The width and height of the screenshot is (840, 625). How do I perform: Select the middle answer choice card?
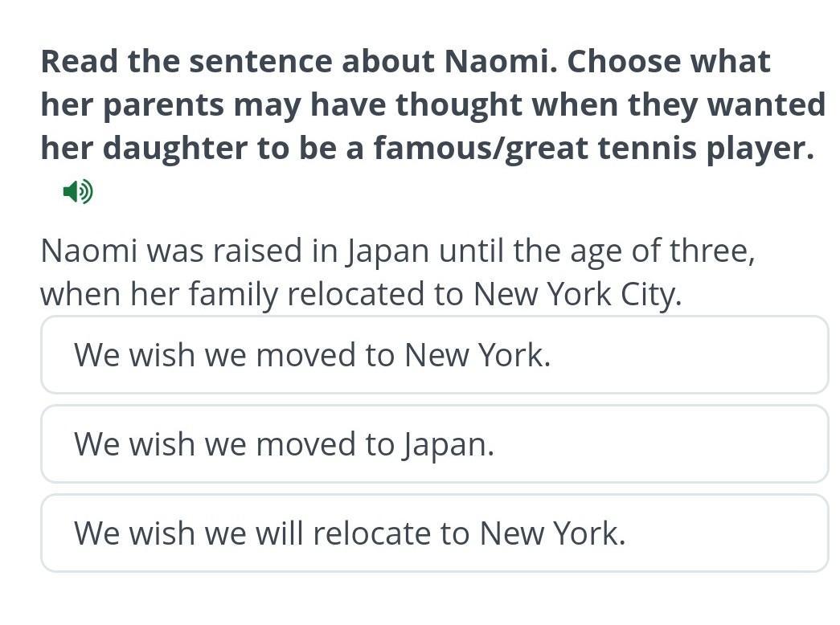434,444
